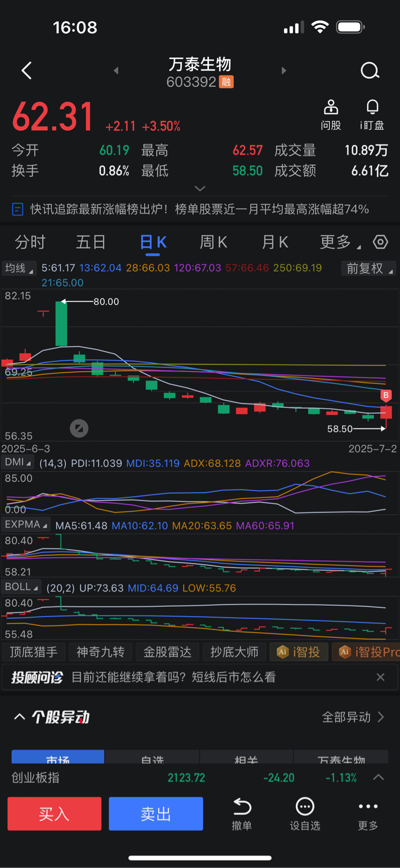Viewport: 400px width, 868px height.
Task: Tap the 万泰生物 stock title
Action: (200, 64)
